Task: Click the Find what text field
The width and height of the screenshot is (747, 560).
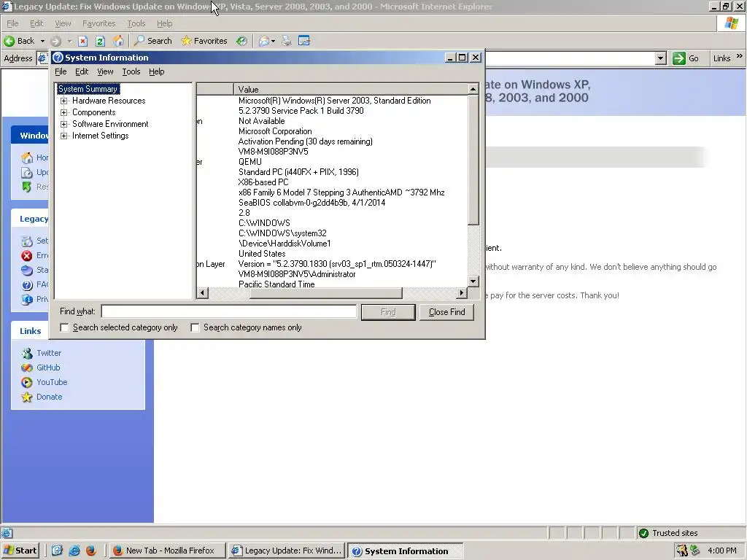Action: point(228,312)
